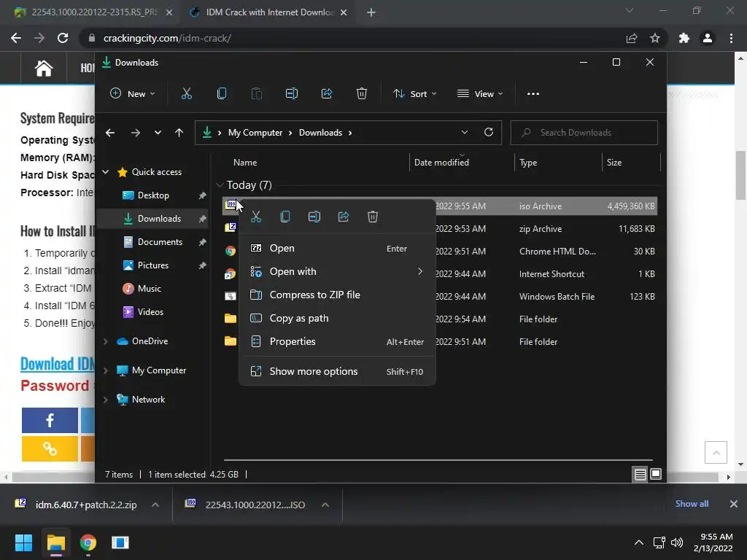Click Rename icon in Explorer toolbar

292,94
